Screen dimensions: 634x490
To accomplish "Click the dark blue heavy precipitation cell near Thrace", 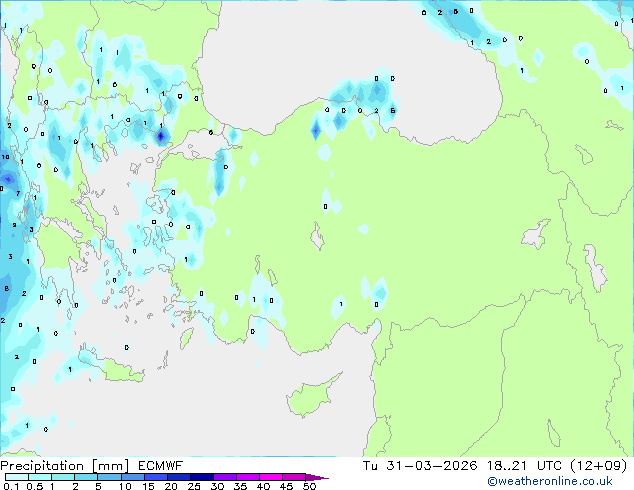I will [x=161, y=136].
